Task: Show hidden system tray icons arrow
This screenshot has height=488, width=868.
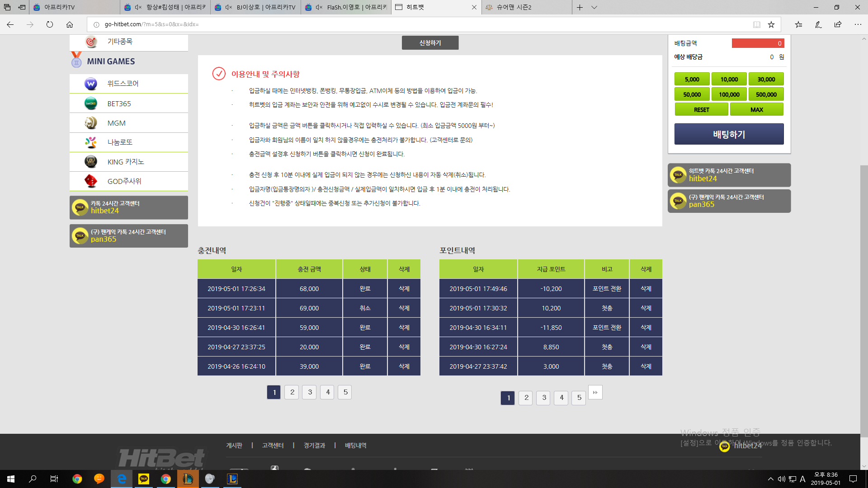Action: click(770, 479)
